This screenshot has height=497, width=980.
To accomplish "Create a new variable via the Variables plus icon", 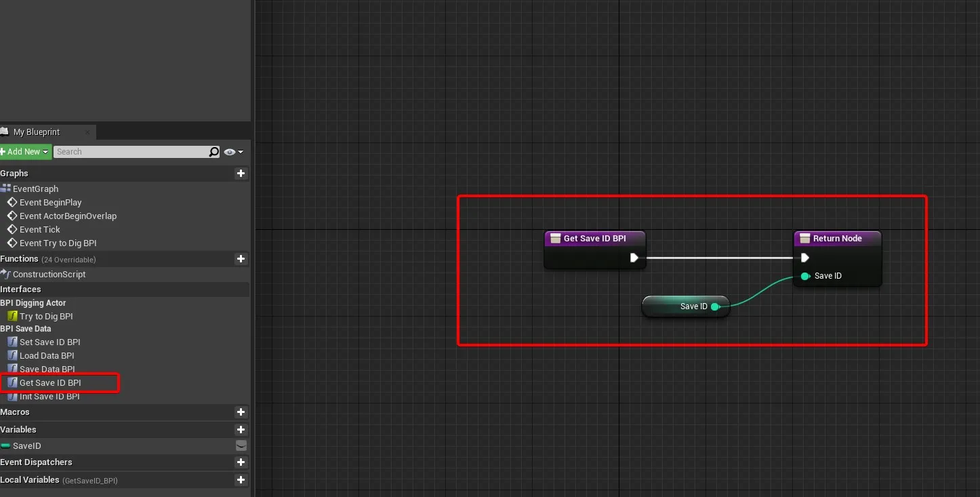I will 241,430.
